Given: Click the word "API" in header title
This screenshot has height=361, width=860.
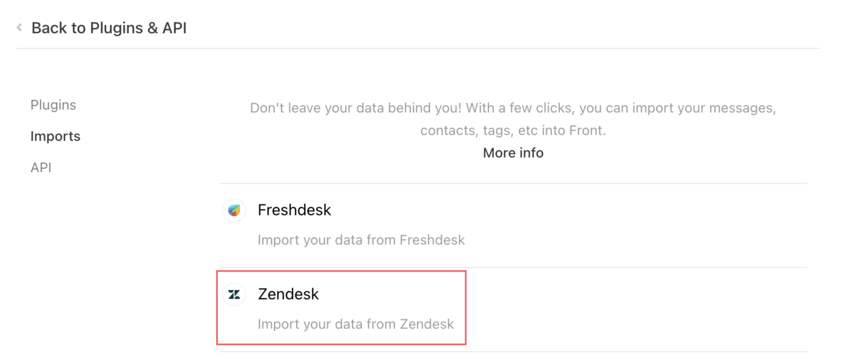Looking at the screenshot, I should [x=175, y=28].
